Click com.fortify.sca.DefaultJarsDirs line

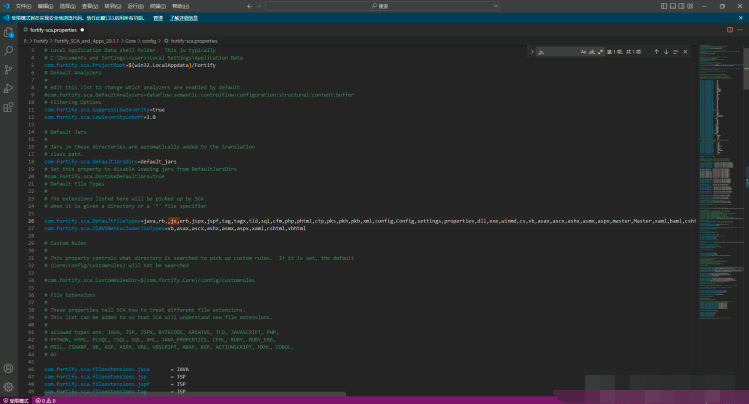pos(110,161)
